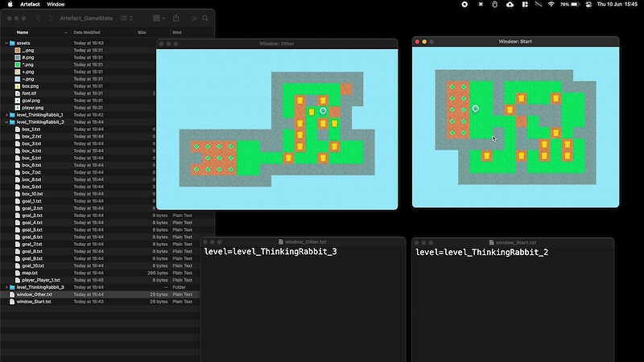Viewport: 644px width, 362px height.
Task: Select the player.png file icon
Action: (17, 108)
